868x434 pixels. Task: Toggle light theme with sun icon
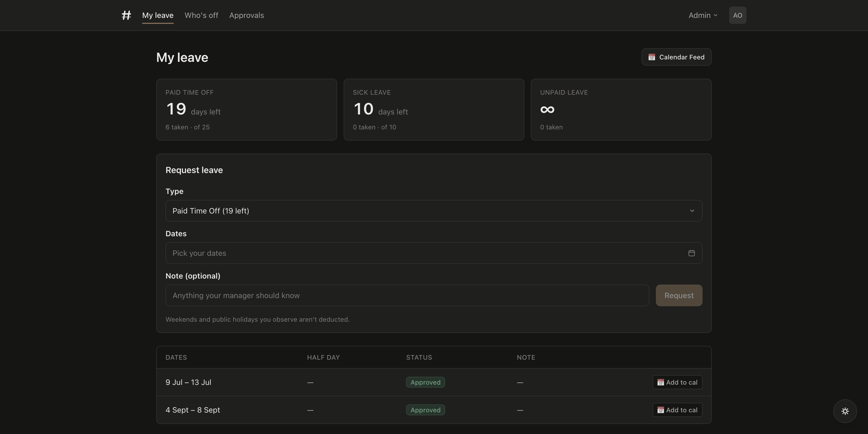click(x=845, y=411)
